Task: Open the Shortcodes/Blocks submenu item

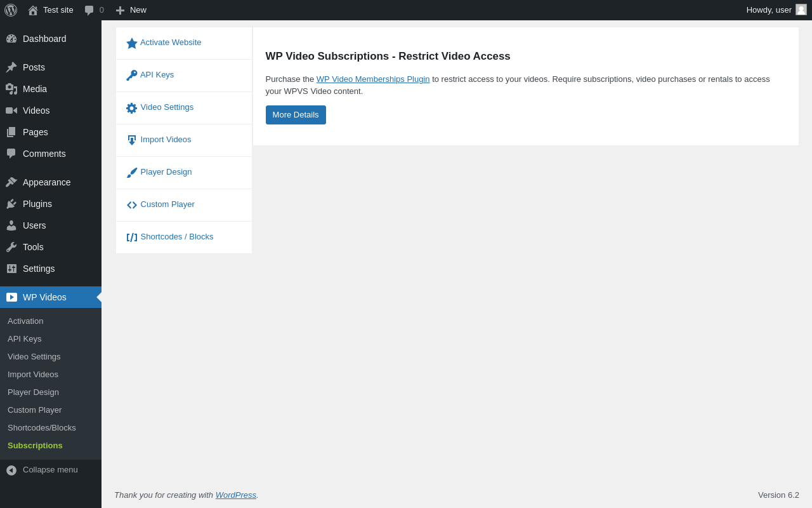Action: click(x=51, y=428)
